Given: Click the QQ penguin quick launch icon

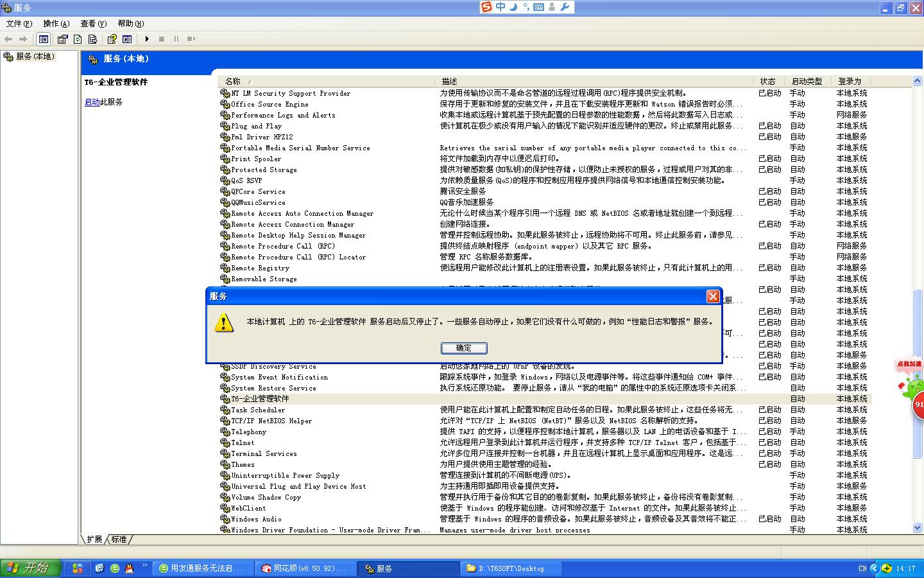Looking at the screenshot, I should 130,568.
